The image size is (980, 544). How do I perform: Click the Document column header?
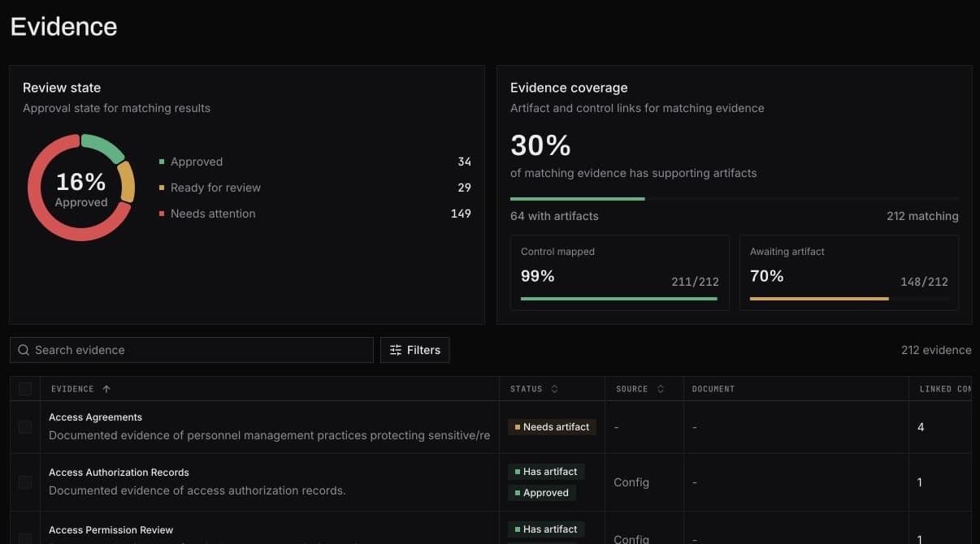tap(713, 389)
